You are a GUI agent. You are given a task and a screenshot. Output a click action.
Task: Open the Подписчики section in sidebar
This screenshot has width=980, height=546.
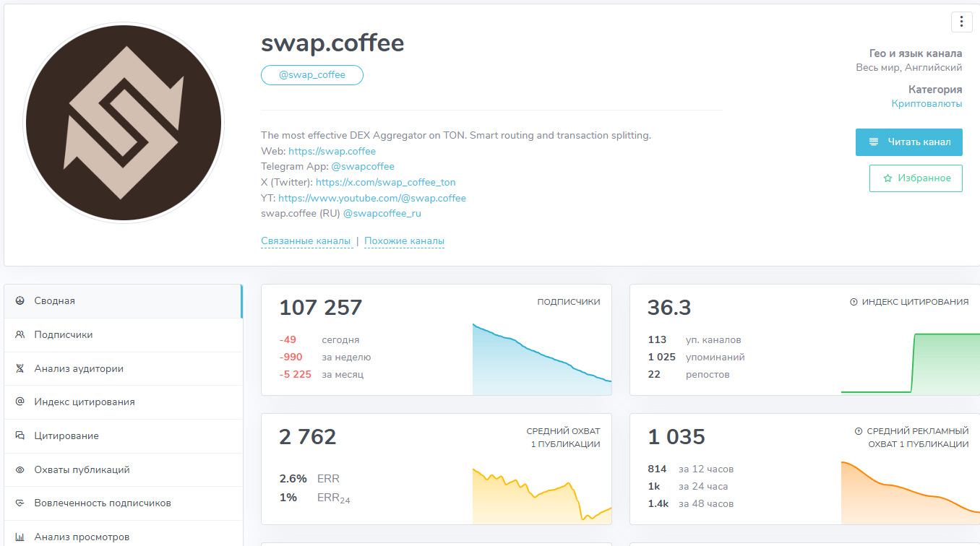coord(123,335)
